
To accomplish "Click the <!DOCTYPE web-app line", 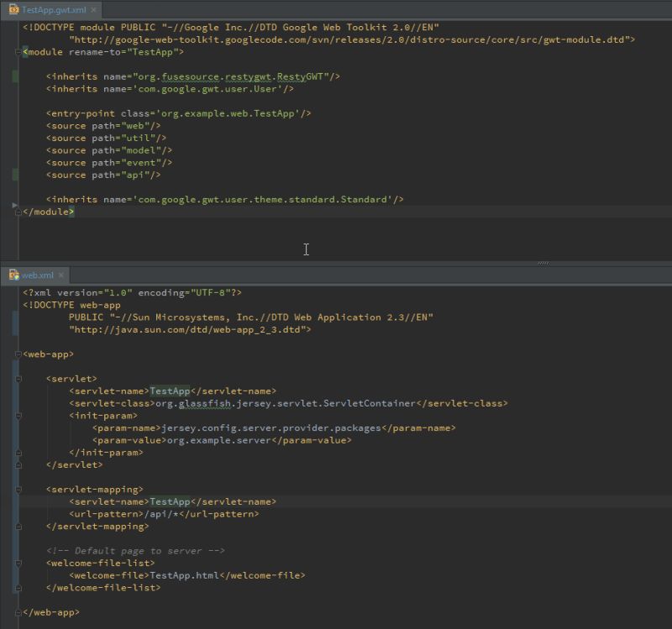I will 71,305.
